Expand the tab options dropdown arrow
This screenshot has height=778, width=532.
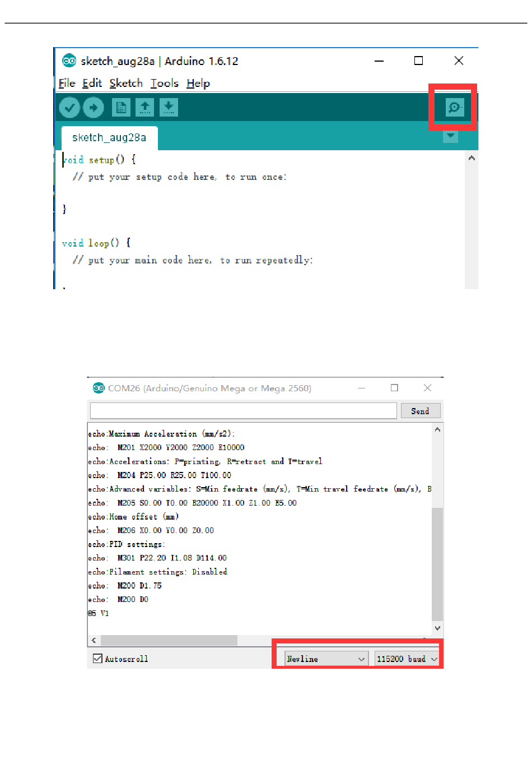(x=450, y=136)
